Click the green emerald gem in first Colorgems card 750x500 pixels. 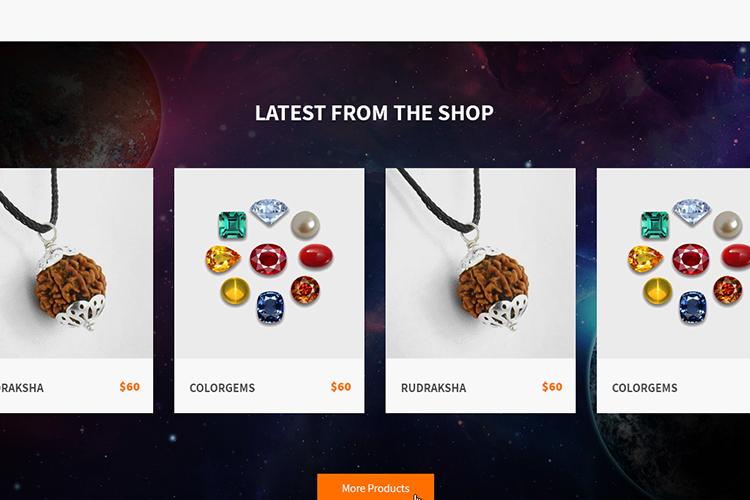tap(232, 225)
